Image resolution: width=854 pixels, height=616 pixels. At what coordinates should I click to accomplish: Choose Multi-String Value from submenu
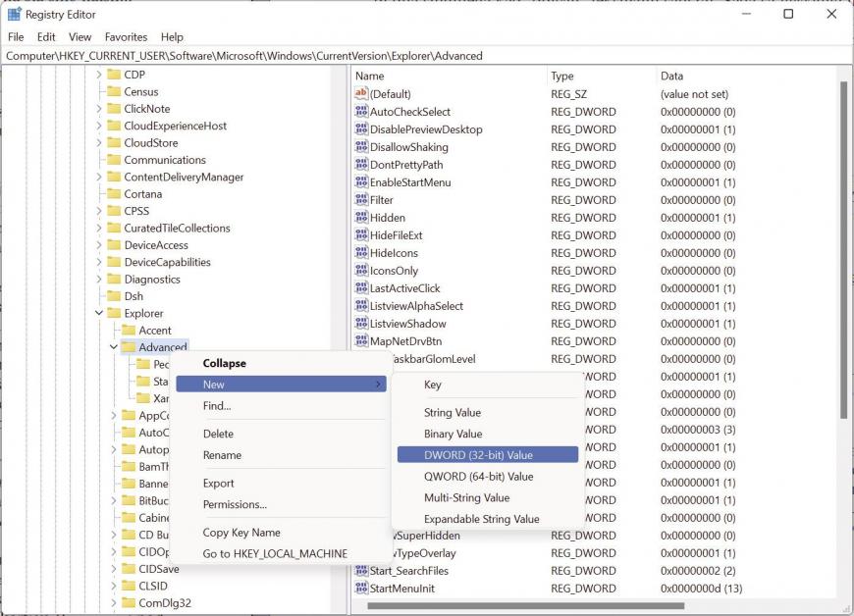(488, 498)
